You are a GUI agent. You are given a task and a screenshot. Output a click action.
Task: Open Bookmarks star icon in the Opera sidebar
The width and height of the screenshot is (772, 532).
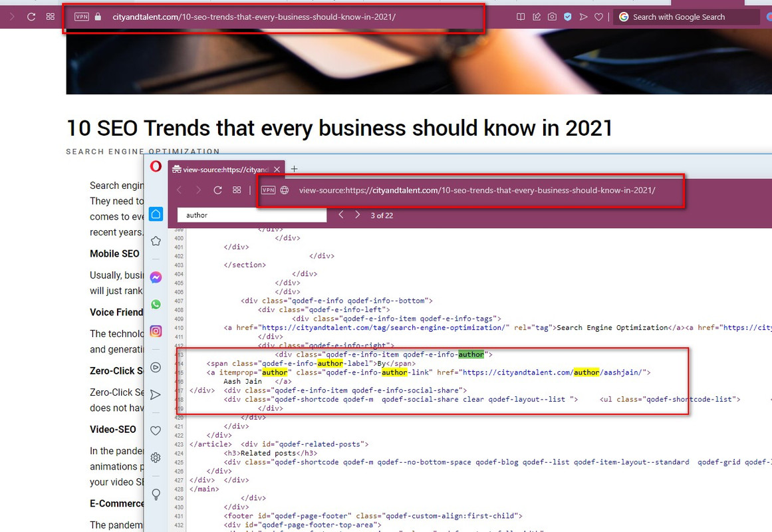tap(156, 241)
